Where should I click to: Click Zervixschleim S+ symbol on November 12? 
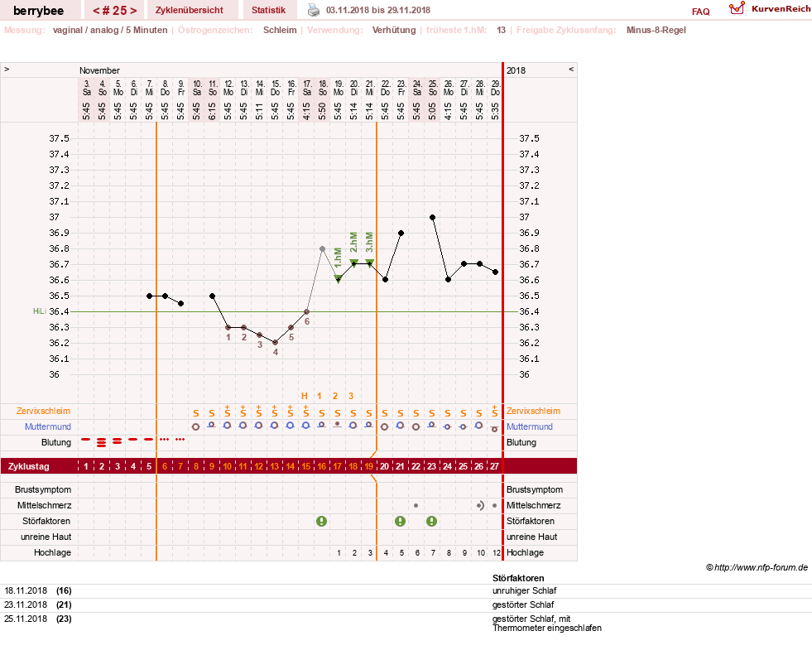pyautogui.click(x=228, y=412)
